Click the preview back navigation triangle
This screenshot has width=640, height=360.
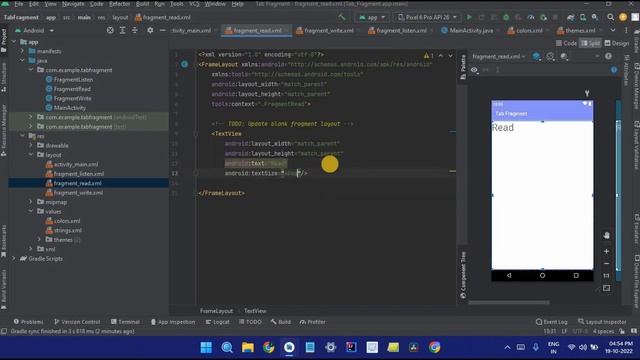(x=509, y=276)
